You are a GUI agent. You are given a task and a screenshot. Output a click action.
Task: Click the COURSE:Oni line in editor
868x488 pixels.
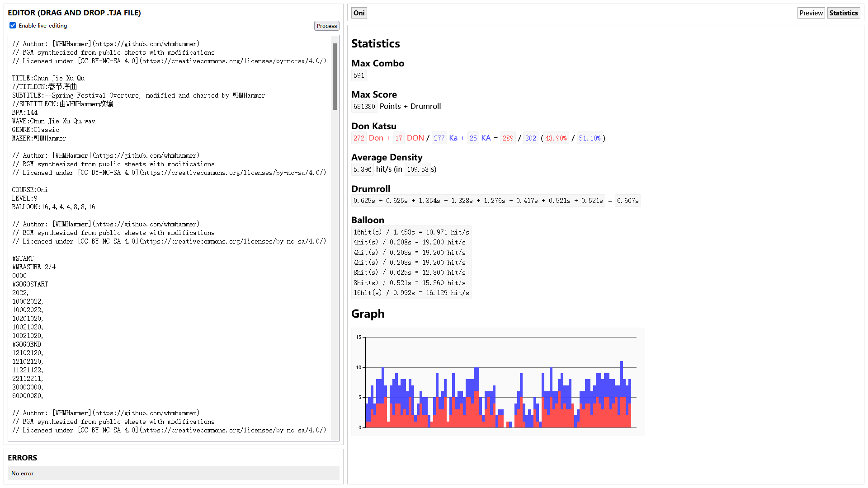pyautogui.click(x=30, y=190)
